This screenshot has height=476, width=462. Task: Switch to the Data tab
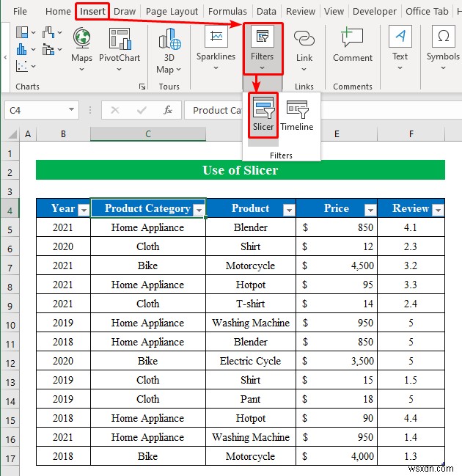[266, 12]
